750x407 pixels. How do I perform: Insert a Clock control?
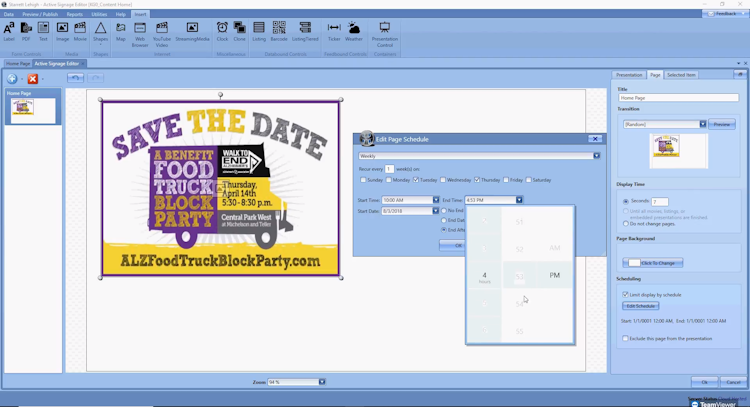coord(222,32)
